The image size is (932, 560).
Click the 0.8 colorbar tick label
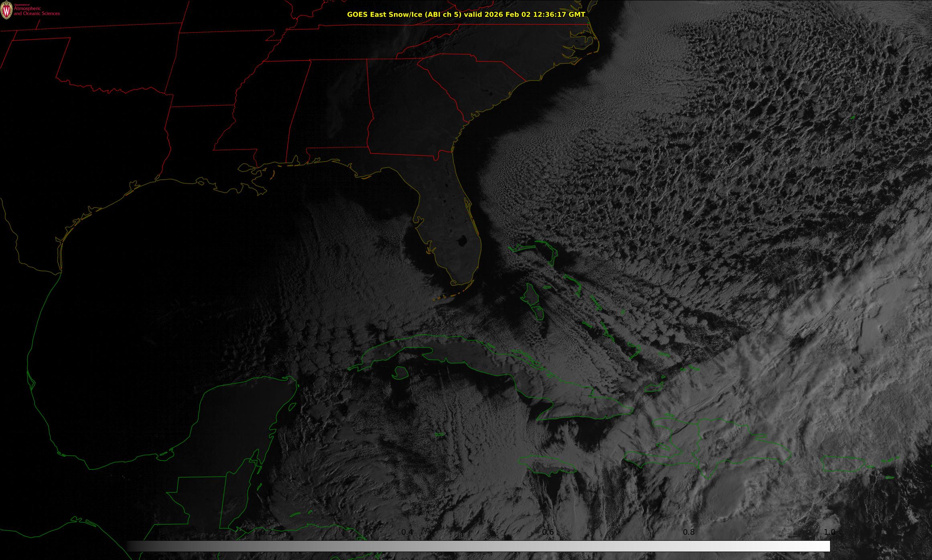(688, 532)
